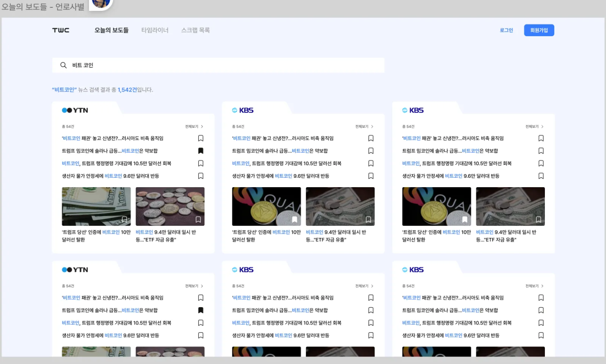Open 트럼프 밈코인에 솔라나 급등 headline, top-row middle KBS card
This screenshot has width=606, height=364.
pos(280,151)
